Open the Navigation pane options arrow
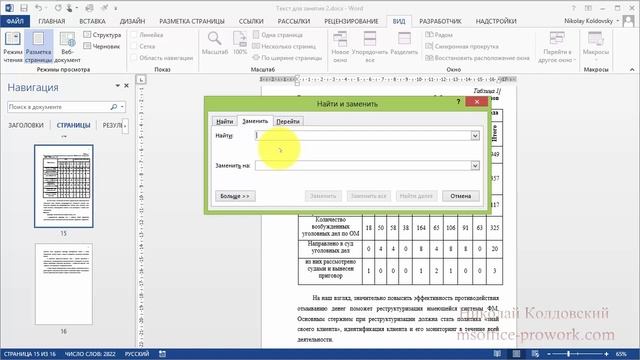 tap(118, 86)
